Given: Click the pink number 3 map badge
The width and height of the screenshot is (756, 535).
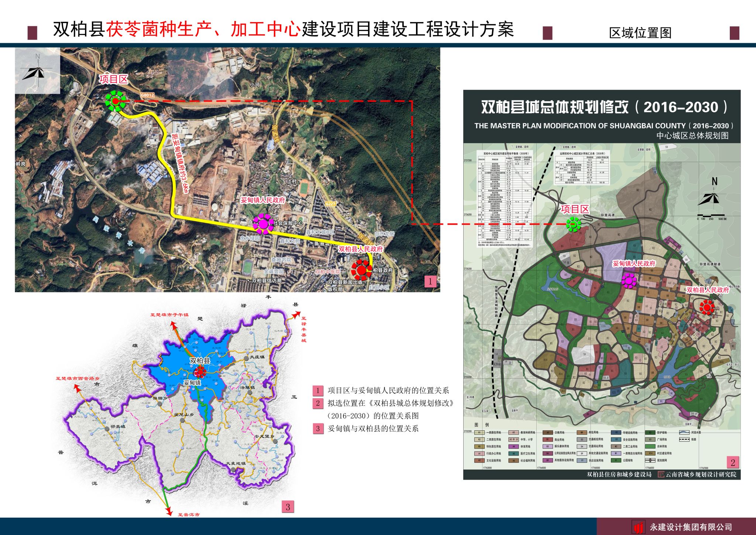Looking at the screenshot, I should tap(288, 507).
